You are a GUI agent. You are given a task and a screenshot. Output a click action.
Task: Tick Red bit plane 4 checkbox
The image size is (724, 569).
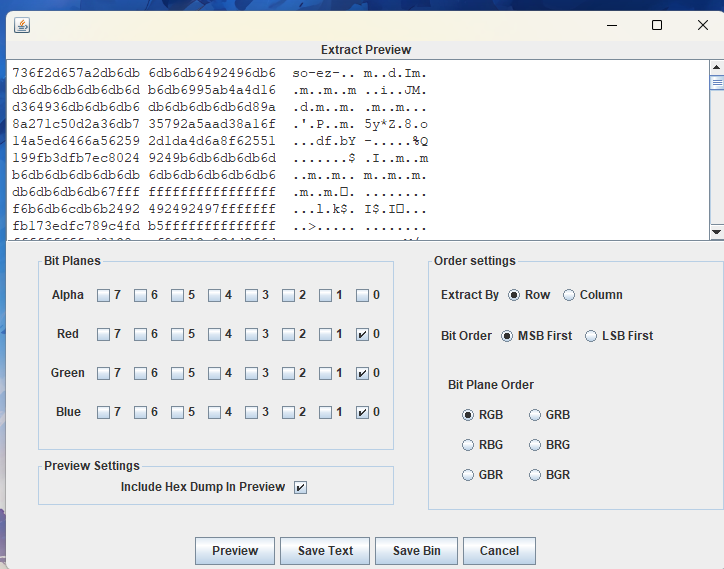pyautogui.click(x=214, y=334)
